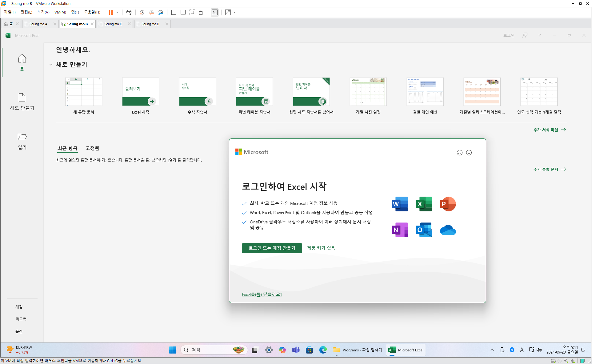Click the sad face feedback icon
Screen dimensions: 592x364
pyautogui.click(x=469, y=153)
